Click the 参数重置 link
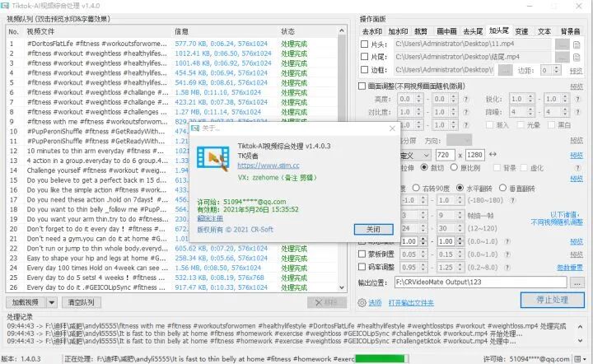593x364 pixels. 570,268
